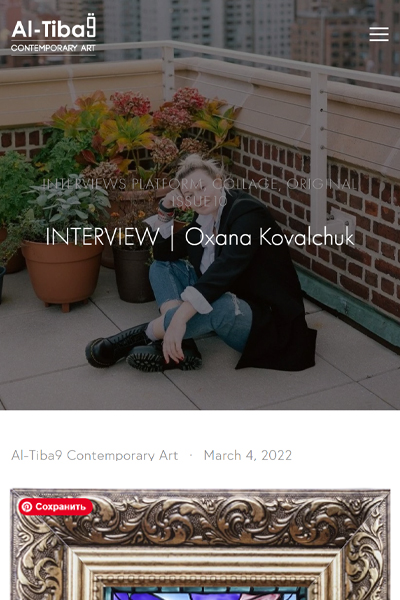The height and width of the screenshot is (600, 400).
Task: Click the CONTEMPORARY ART tagline under the logo
Action: (53, 48)
